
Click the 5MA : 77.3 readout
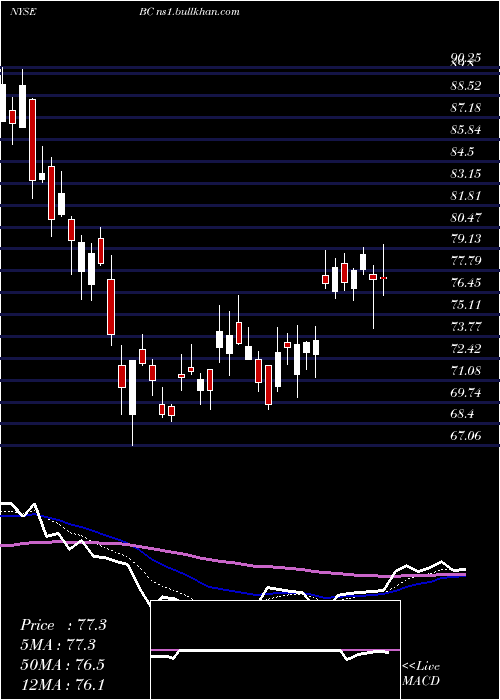coord(58,645)
